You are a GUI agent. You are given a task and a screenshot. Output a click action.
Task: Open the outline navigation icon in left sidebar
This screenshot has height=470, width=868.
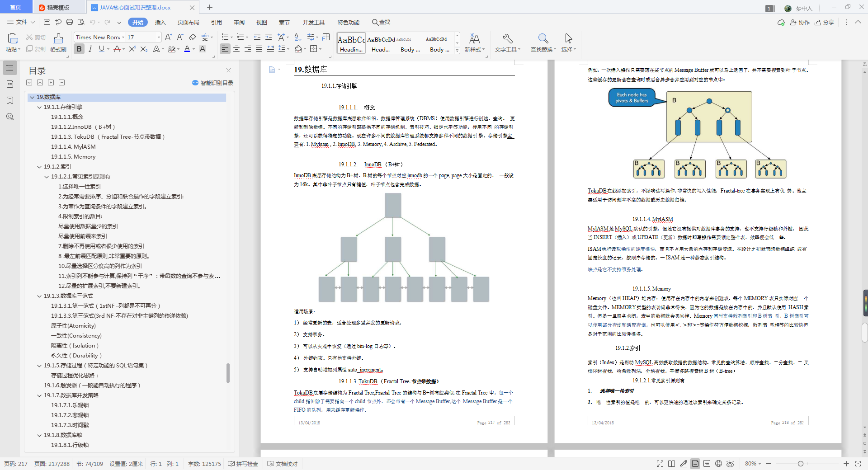10,68
